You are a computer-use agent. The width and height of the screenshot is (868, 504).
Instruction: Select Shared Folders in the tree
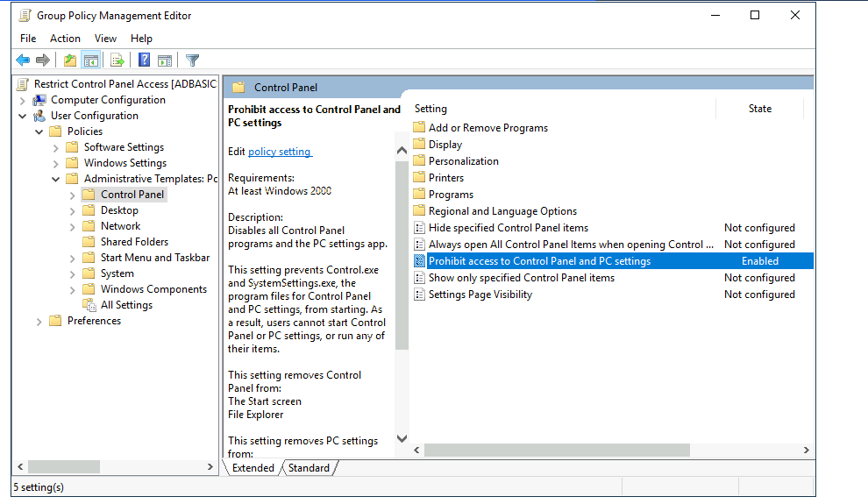(x=134, y=242)
